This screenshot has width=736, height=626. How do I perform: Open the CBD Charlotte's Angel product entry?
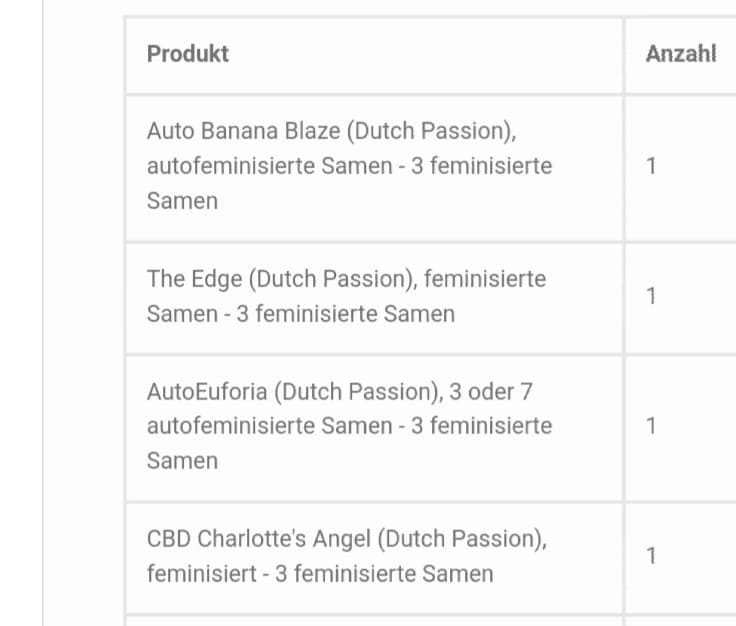click(x=259, y=539)
